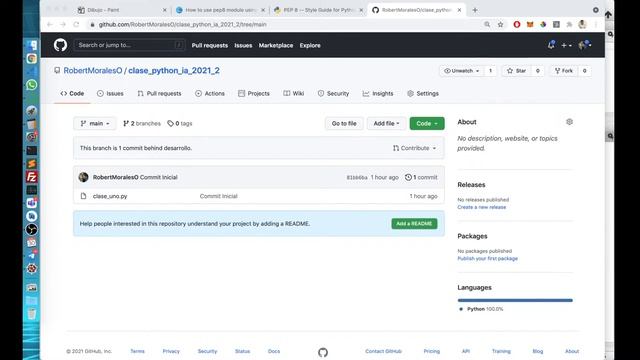Image resolution: width=640 pixels, height=360 pixels.
Task: Click the browser address bar URL
Action: [183, 24]
